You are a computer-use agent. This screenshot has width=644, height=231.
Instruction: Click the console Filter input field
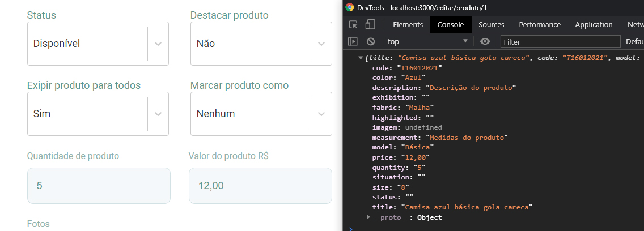[x=560, y=41]
